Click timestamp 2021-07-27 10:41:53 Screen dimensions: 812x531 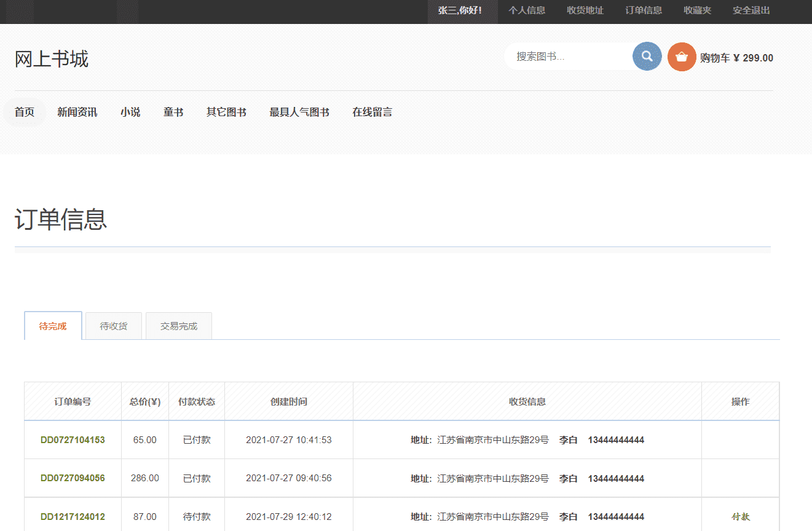pyautogui.click(x=289, y=440)
